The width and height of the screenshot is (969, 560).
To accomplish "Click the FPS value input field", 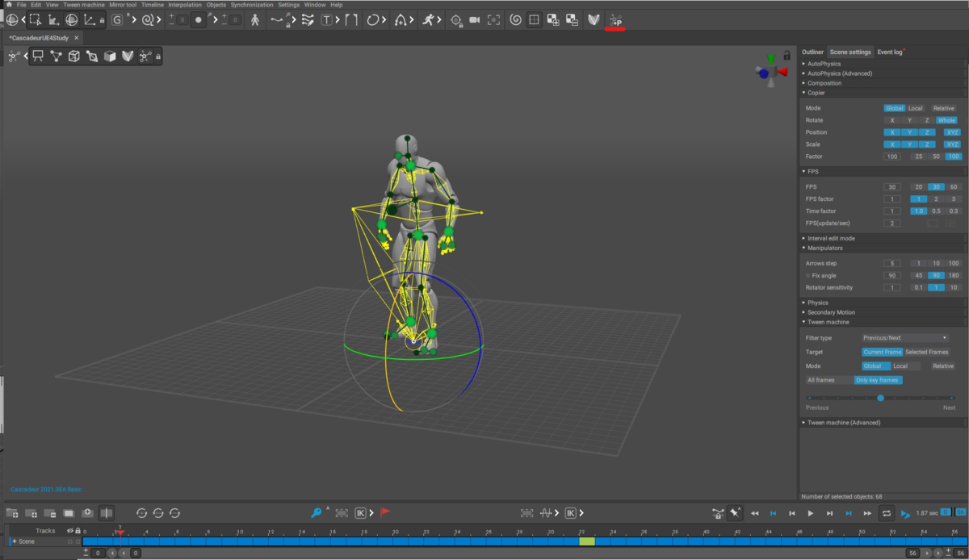I will pyautogui.click(x=891, y=186).
